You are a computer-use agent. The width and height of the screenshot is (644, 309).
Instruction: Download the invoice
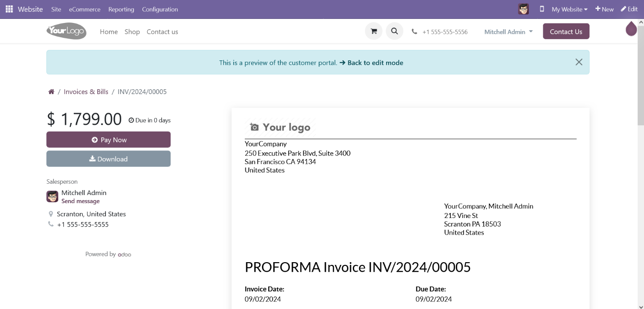108,159
